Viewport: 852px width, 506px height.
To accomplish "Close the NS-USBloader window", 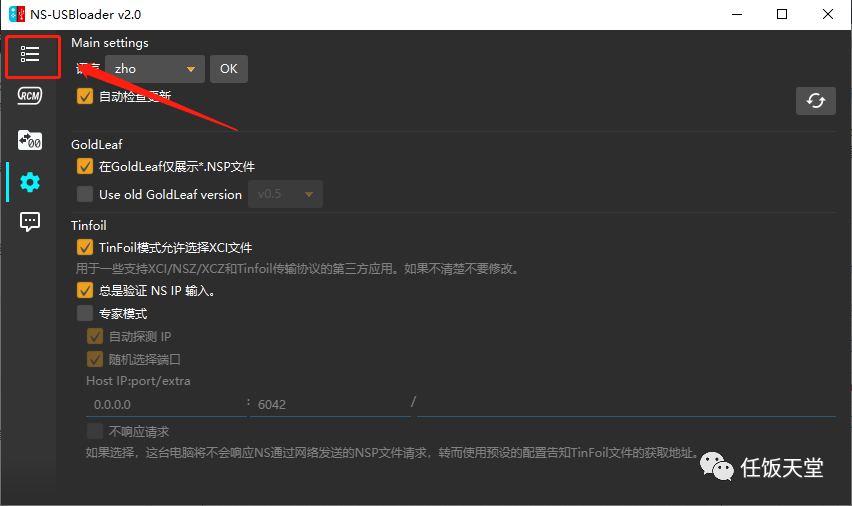I will pyautogui.click(x=828, y=14).
